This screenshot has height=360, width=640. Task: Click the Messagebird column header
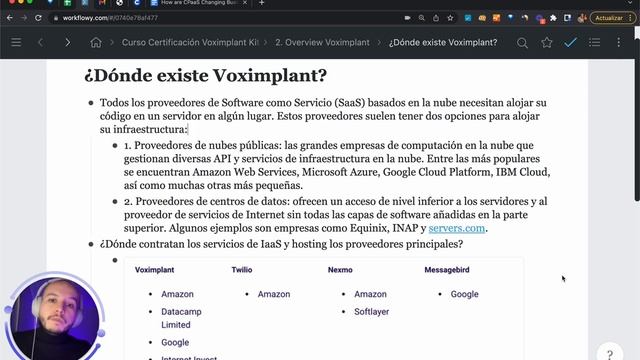[x=447, y=270]
